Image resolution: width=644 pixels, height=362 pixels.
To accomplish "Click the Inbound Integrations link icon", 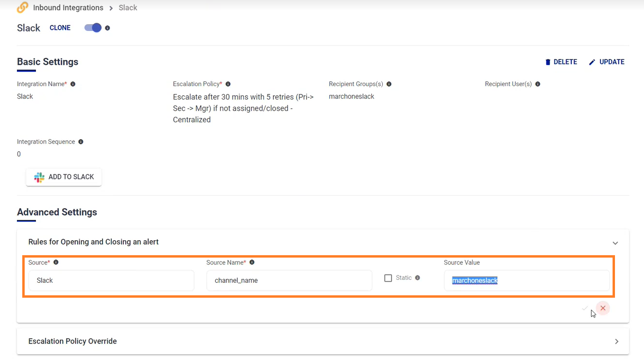I will 23,8.
